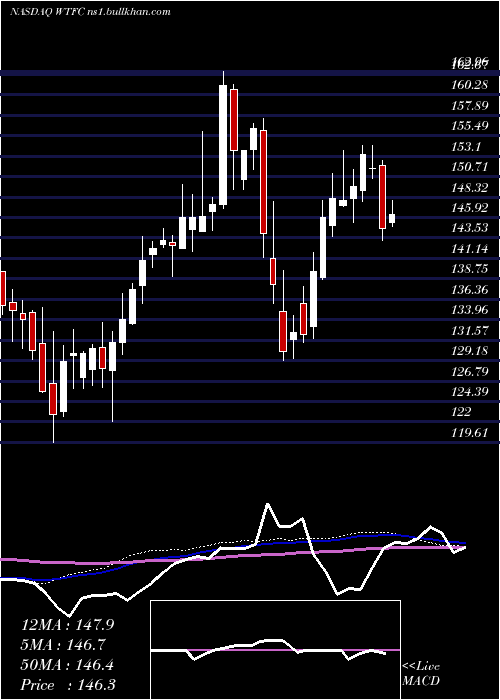The height and width of the screenshot is (700, 500).
Task: Click the NASDAQ WTFC chart title text
Action: (x=90, y=12)
